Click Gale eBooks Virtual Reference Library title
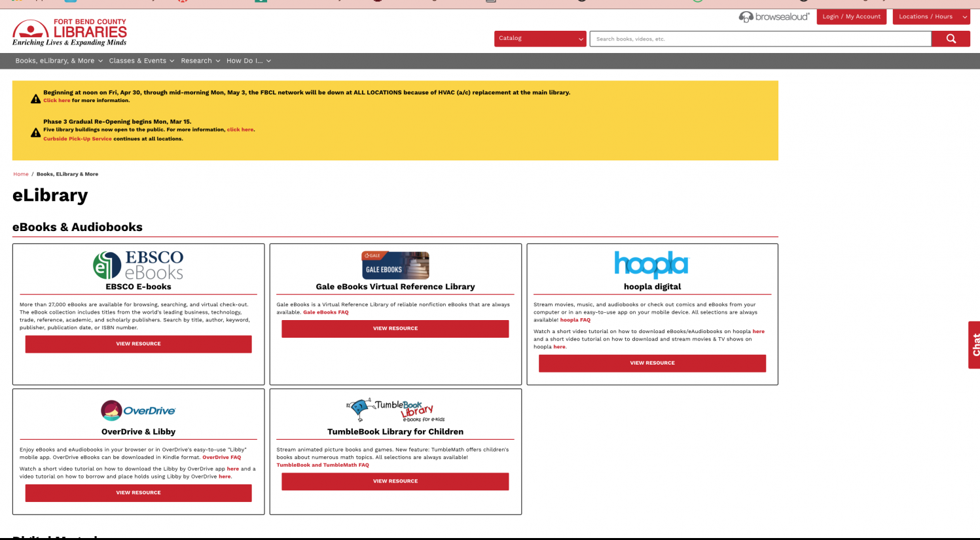Viewport: 980px width, 540px height. click(x=395, y=287)
